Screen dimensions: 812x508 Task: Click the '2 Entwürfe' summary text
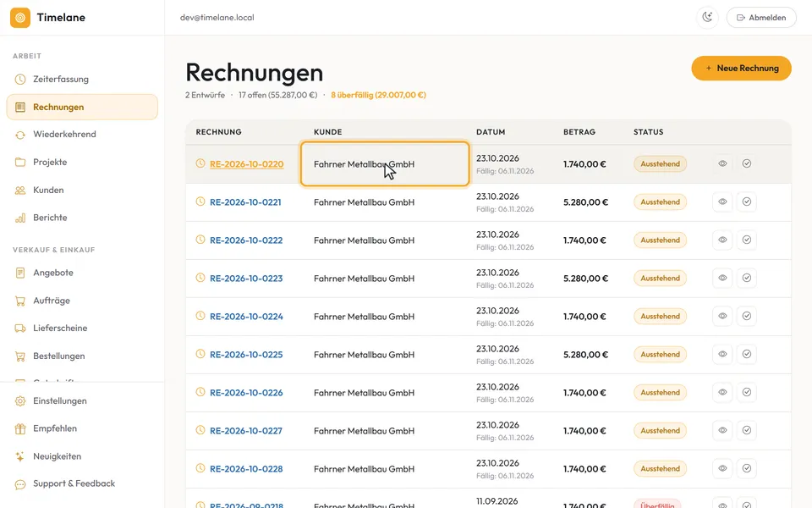(x=205, y=95)
